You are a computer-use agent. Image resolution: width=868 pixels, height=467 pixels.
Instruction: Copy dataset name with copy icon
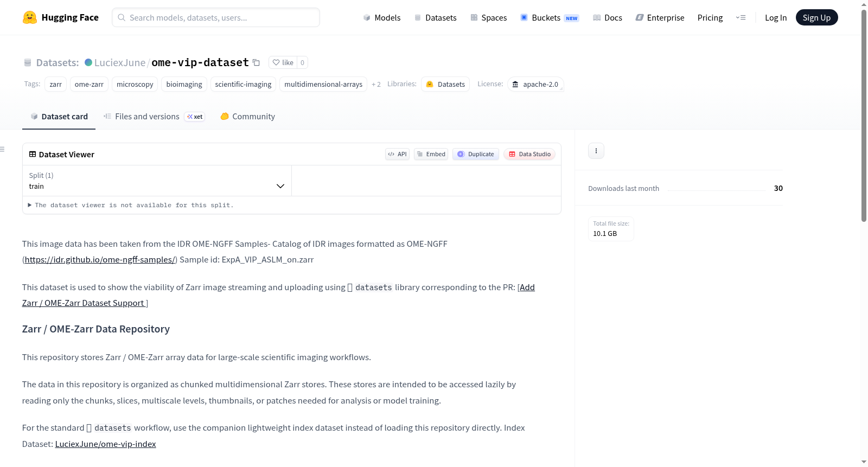coord(256,63)
